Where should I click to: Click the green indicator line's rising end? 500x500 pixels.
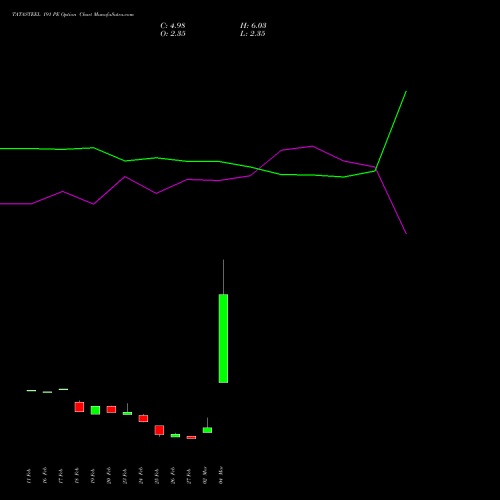tap(406, 92)
